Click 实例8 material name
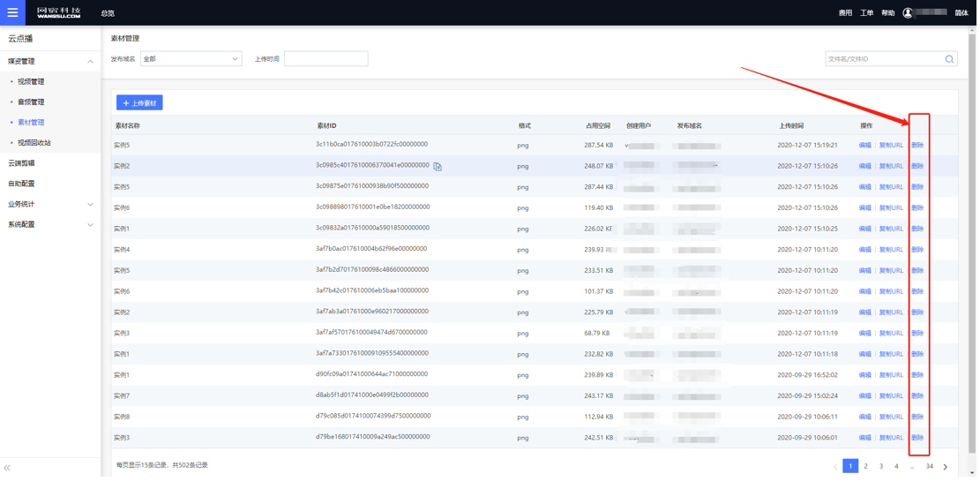980x489 pixels. tap(121, 417)
